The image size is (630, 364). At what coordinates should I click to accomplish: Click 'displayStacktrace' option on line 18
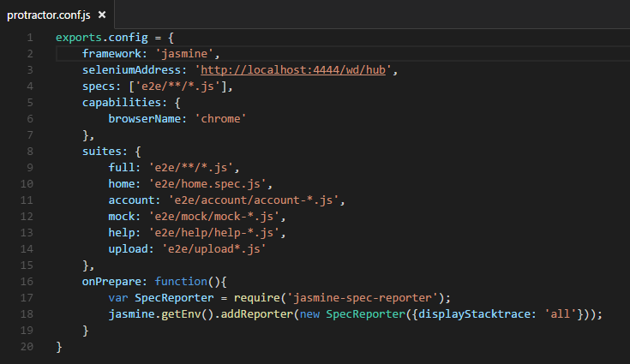point(474,313)
